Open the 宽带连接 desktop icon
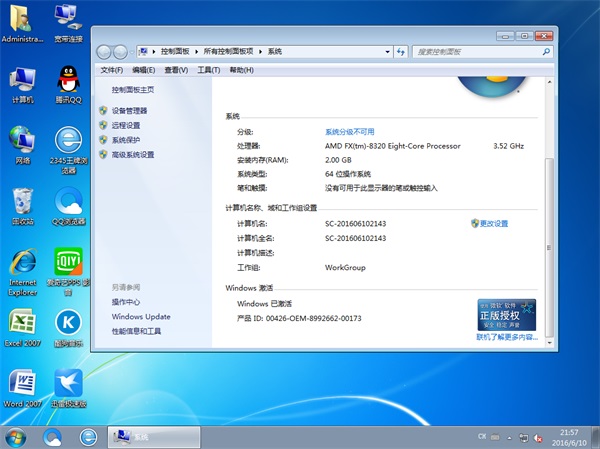This screenshot has height=449, width=600. click(x=68, y=22)
